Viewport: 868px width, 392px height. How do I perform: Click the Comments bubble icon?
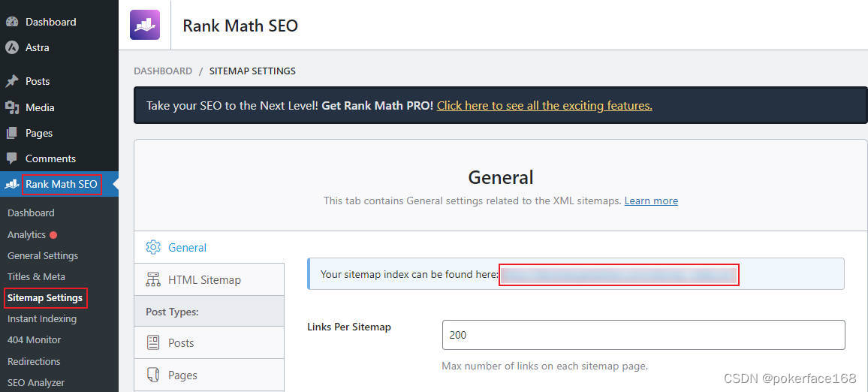tap(12, 158)
